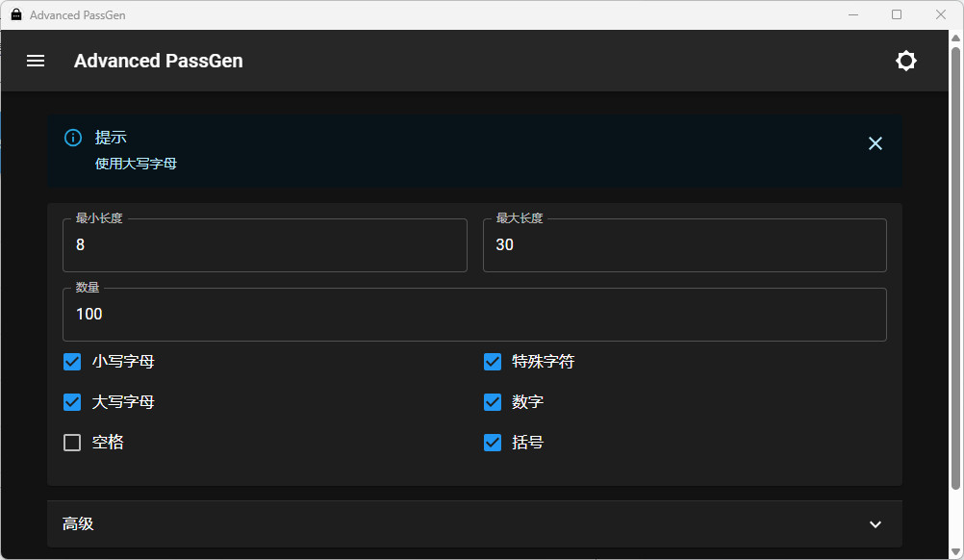Minimize the Advanced PassGen window
Screen dimensions: 964x560
pyautogui.click(x=852, y=14)
